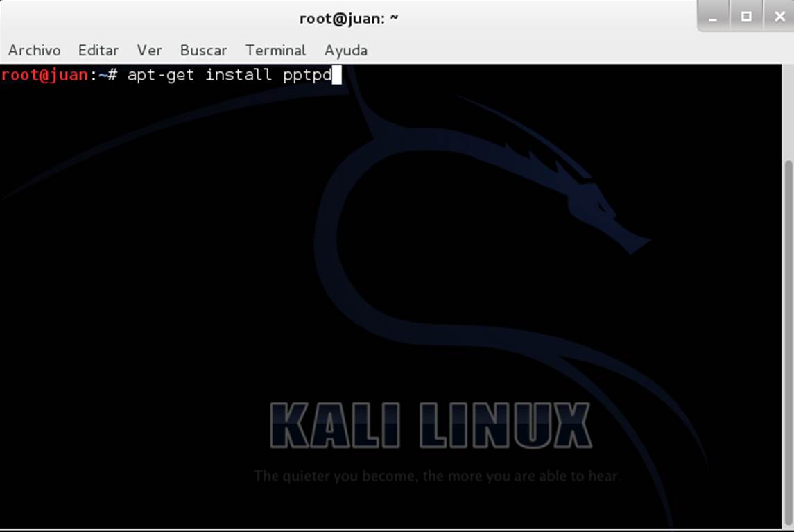Image resolution: width=794 pixels, height=532 pixels.
Task: Click the terminal vertical scrollbar
Action: (788, 343)
